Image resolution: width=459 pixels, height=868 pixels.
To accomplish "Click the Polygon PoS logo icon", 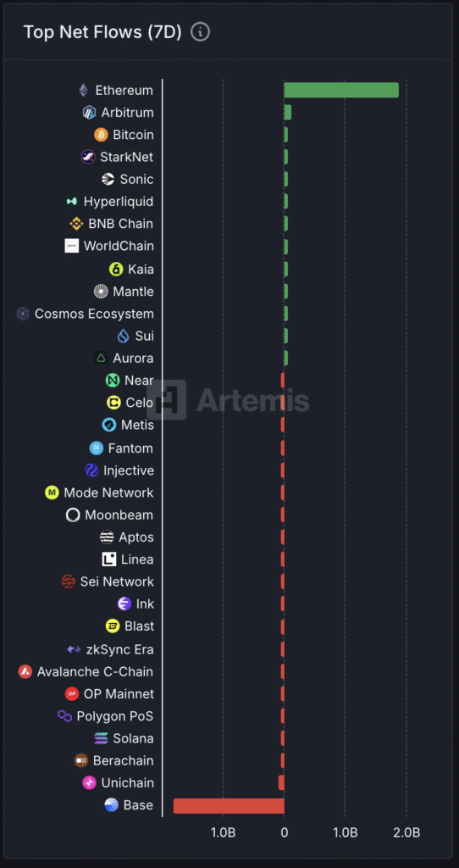I will 64,716.
